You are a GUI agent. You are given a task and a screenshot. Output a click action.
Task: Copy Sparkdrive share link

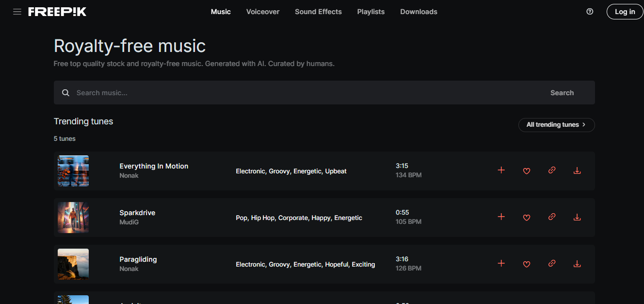552,217
